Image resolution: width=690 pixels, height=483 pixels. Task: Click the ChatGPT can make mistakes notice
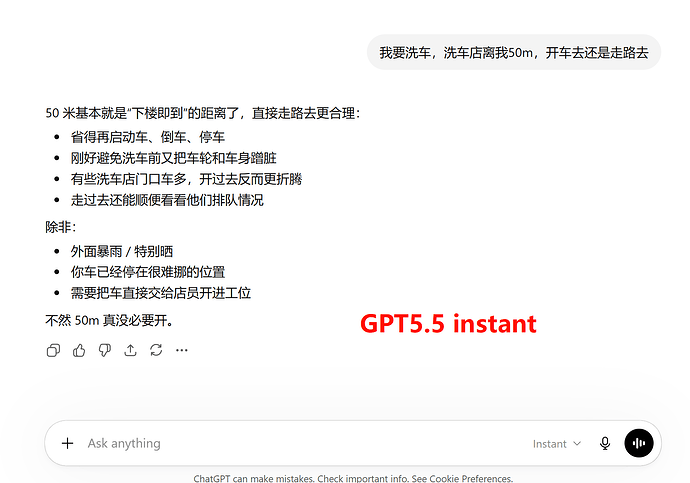[x=353, y=478]
